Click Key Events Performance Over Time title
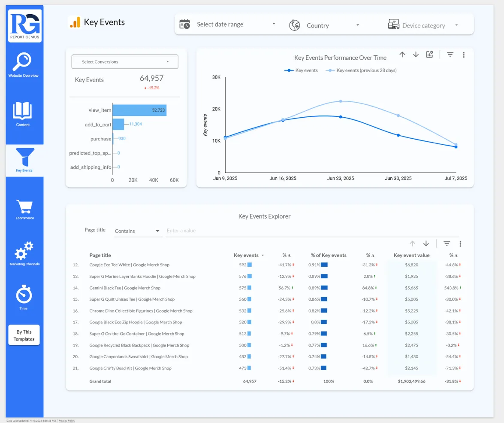Viewport: 504px width, 423px height. 340,58
